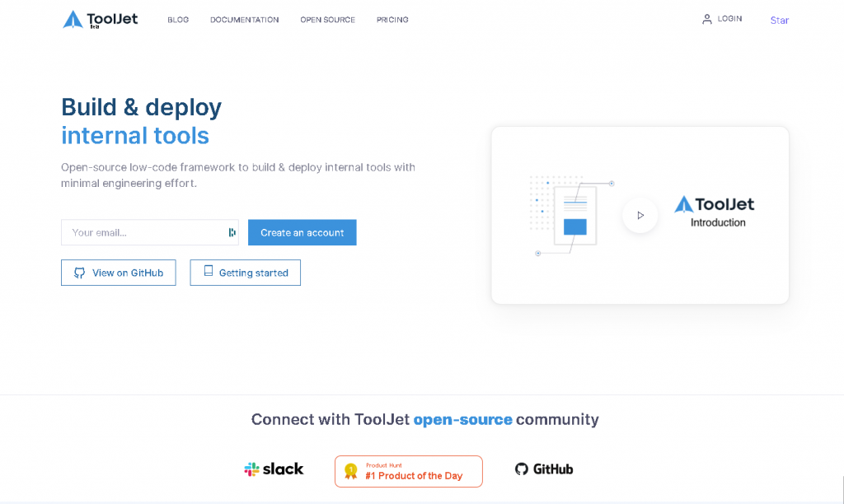Open the Login link
844x504 pixels.
click(x=729, y=19)
